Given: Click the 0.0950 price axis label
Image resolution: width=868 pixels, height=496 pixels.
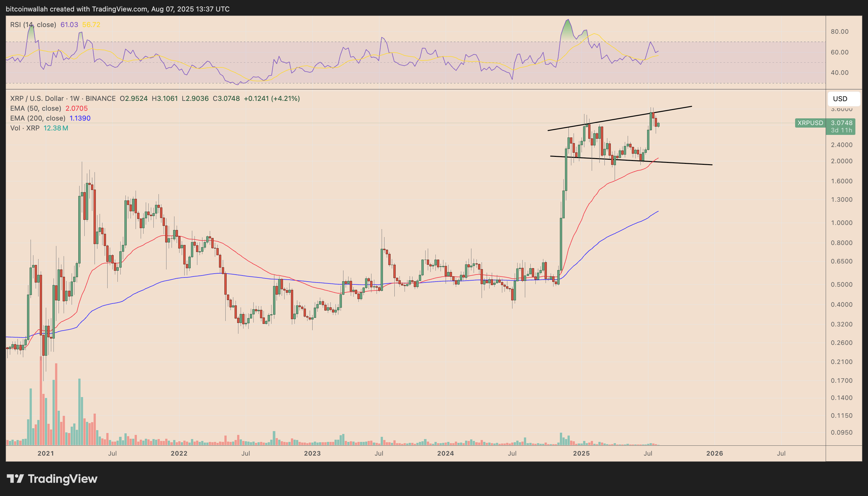Looking at the screenshot, I should click(841, 433).
